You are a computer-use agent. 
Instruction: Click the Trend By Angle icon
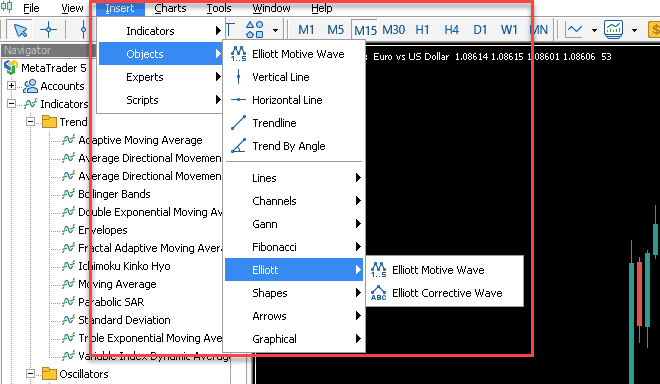pyautogui.click(x=238, y=146)
